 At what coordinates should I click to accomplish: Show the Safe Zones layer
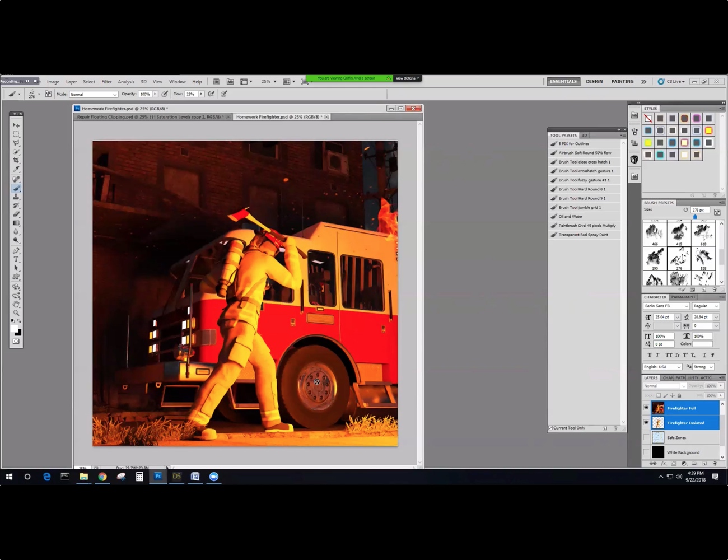(647, 437)
